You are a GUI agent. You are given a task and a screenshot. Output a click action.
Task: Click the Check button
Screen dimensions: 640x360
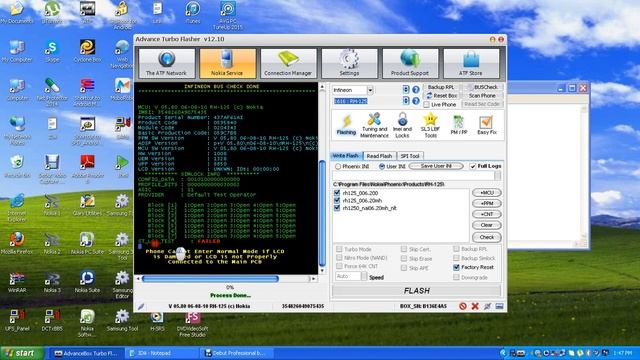click(487, 237)
